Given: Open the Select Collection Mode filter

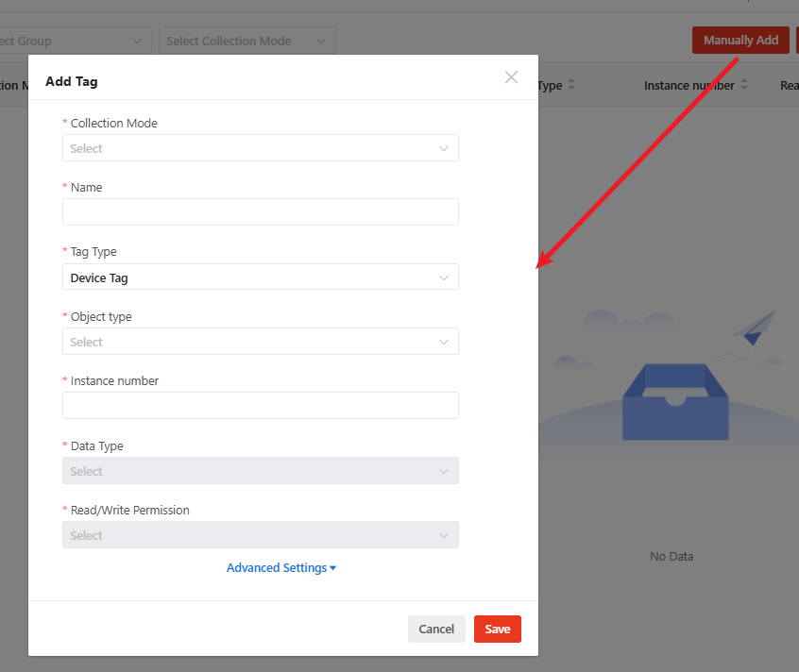Looking at the screenshot, I should (x=247, y=41).
